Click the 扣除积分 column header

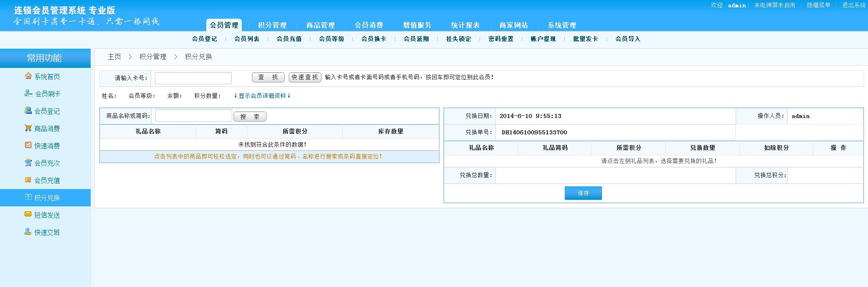(776, 148)
